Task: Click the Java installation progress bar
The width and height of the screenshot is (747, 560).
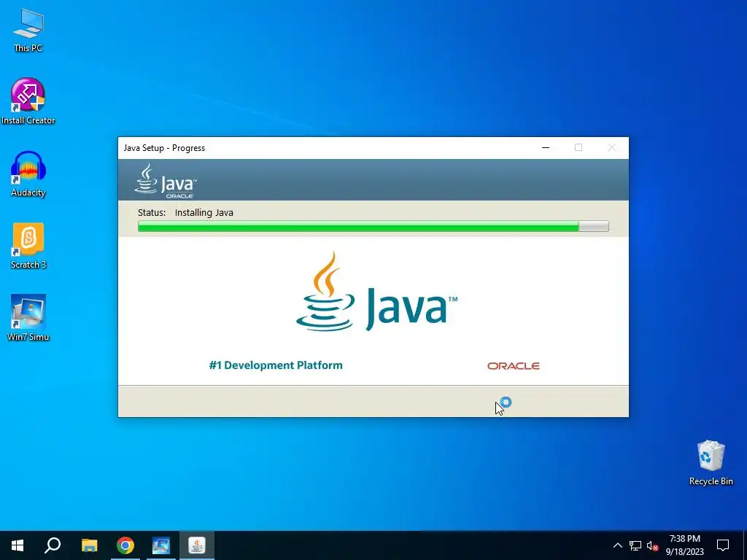Action: pyautogui.click(x=373, y=226)
